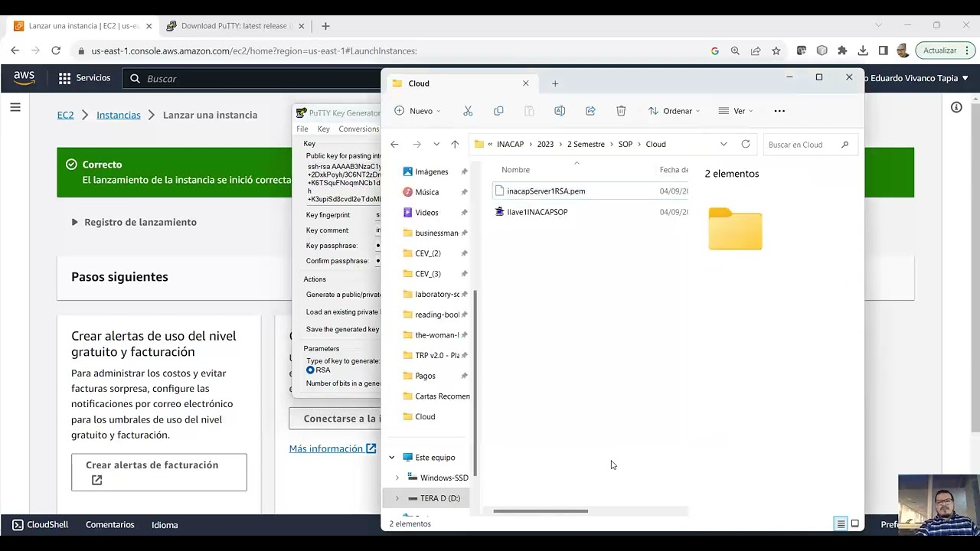
Task: Open the Instancias breadcrumb link
Action: (119, 115)
